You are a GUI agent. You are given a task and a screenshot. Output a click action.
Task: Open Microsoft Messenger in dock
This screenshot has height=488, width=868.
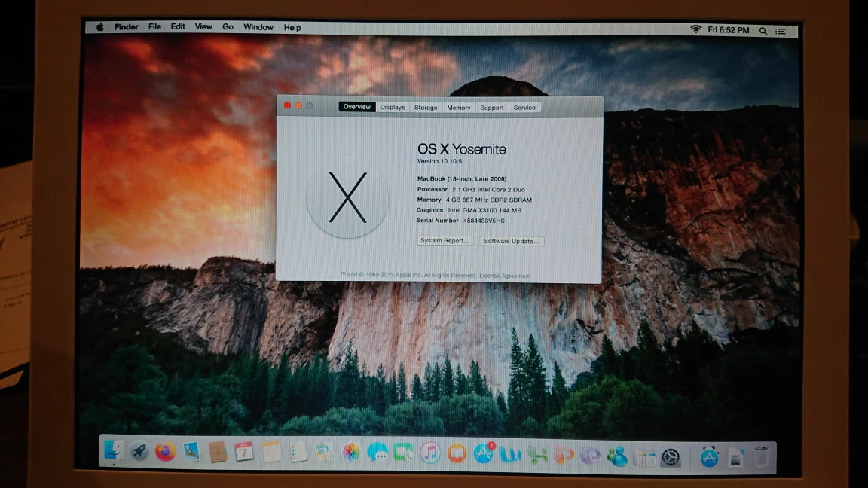pyautogui.click(x=616, y=456)
